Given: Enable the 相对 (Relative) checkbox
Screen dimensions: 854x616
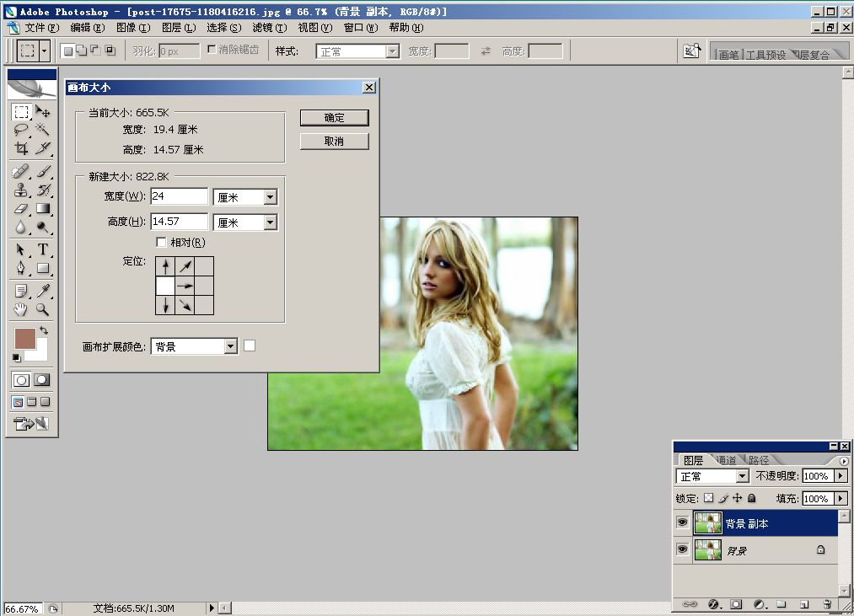Looking at the screenshot, I should coord(162,243).
